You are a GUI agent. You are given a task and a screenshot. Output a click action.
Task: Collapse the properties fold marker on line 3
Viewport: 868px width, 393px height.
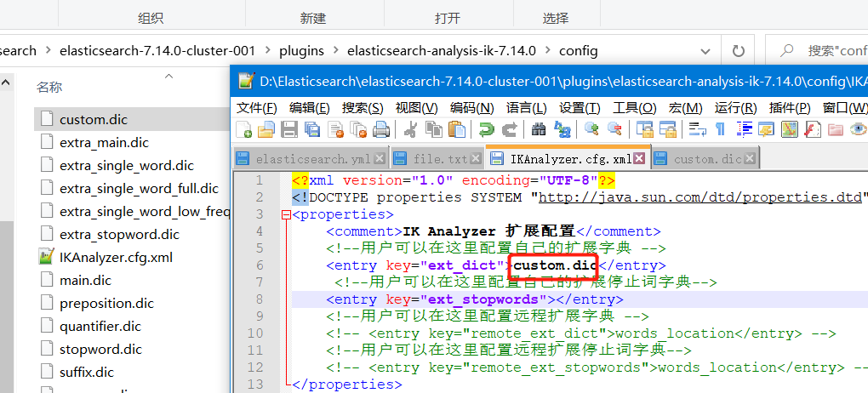coord(286,215)
